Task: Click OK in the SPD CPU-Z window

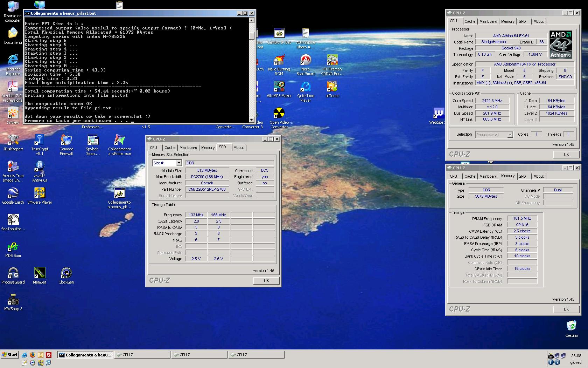Action: pyautogui.click(x=266, y=281)
